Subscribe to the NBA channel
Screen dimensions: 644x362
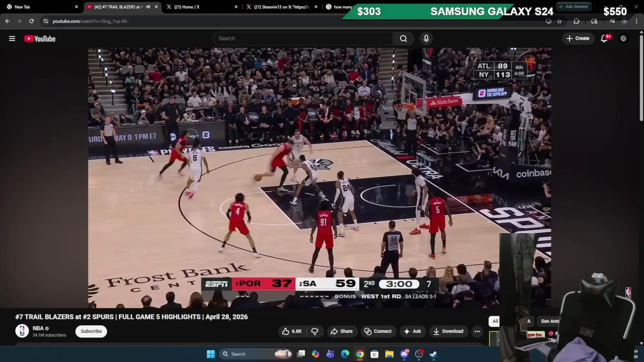pos(91,331)
